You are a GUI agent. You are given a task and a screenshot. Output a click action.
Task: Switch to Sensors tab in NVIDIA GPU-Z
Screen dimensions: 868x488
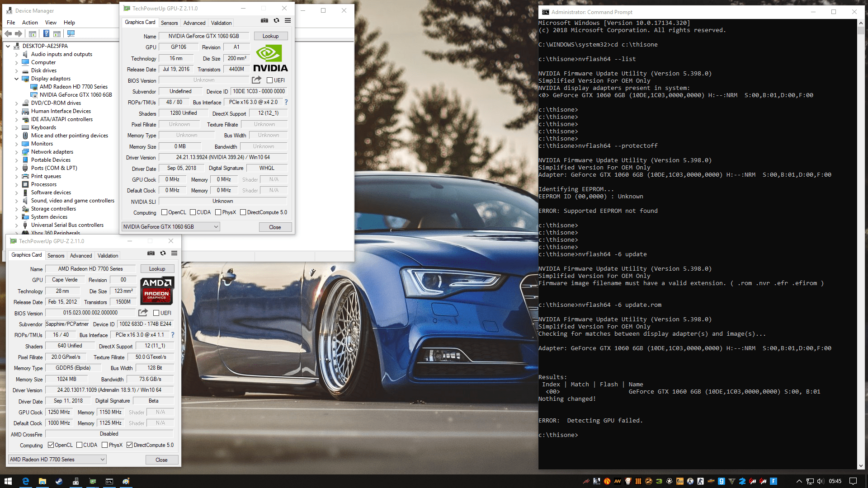coord(169,23)
